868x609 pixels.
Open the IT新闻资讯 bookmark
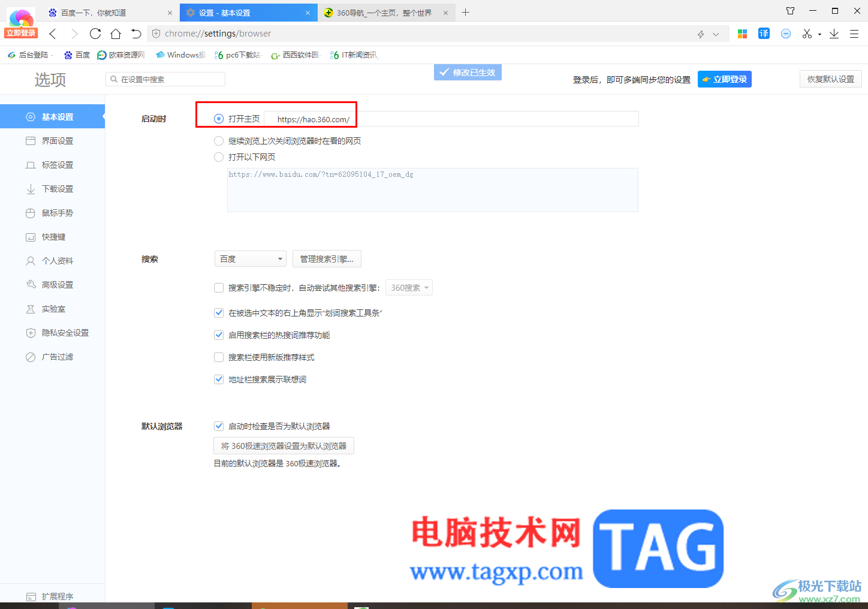tap(354, 55)
